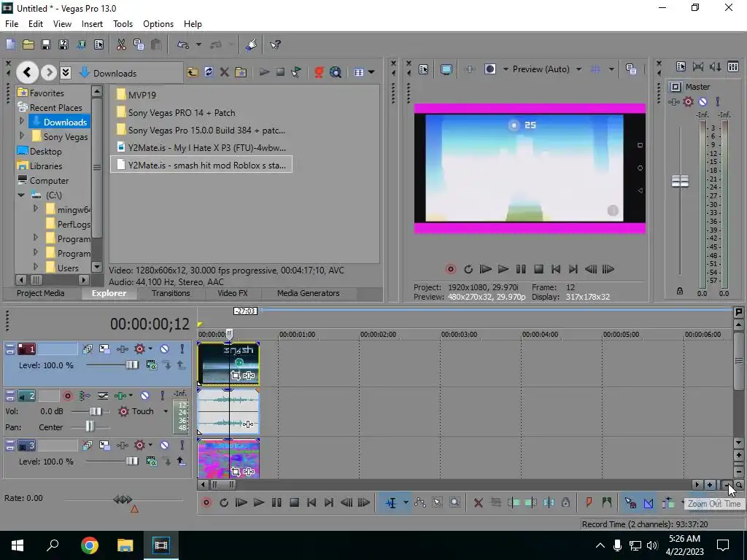Click the Split scissors icon in timeline toolbar
Image resolution: width=747 pixels, height=560 pixels.
(549, 502)
